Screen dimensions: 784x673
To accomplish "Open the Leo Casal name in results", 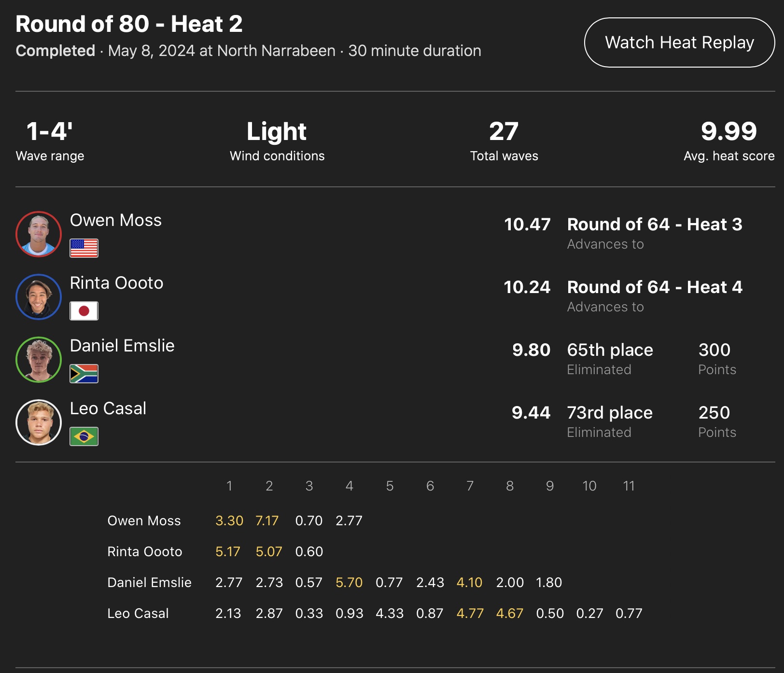I will (x=108, y=408).
